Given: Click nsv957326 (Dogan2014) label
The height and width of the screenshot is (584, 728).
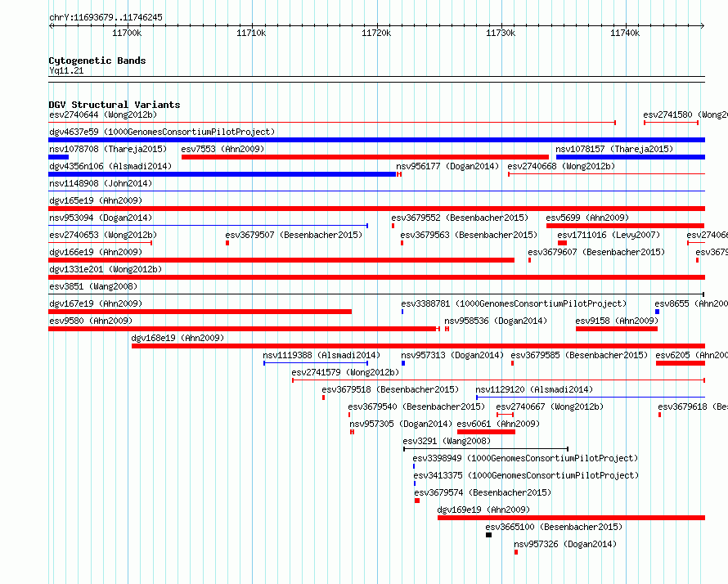Looking at the screenshot, I should (565, 544).
